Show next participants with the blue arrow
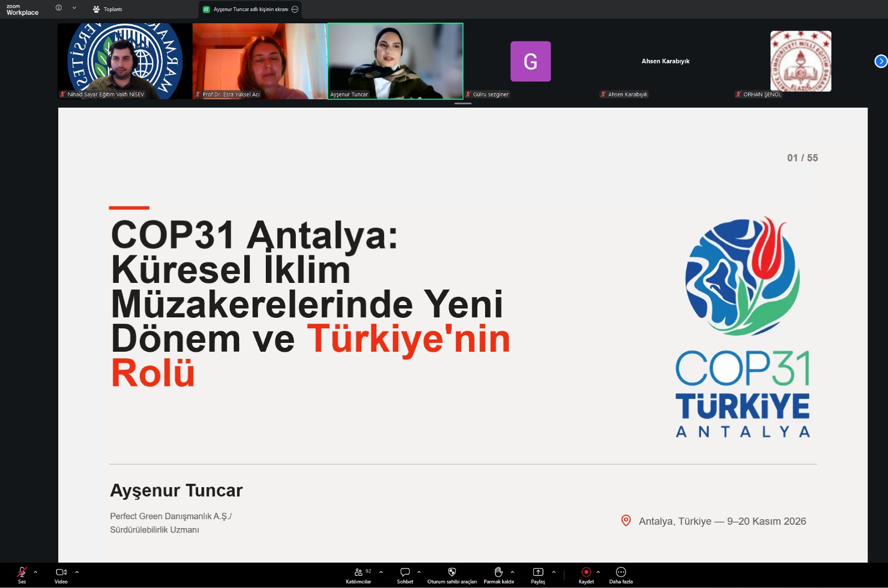This screenshot has height=588, width=888. click(881, 61)
